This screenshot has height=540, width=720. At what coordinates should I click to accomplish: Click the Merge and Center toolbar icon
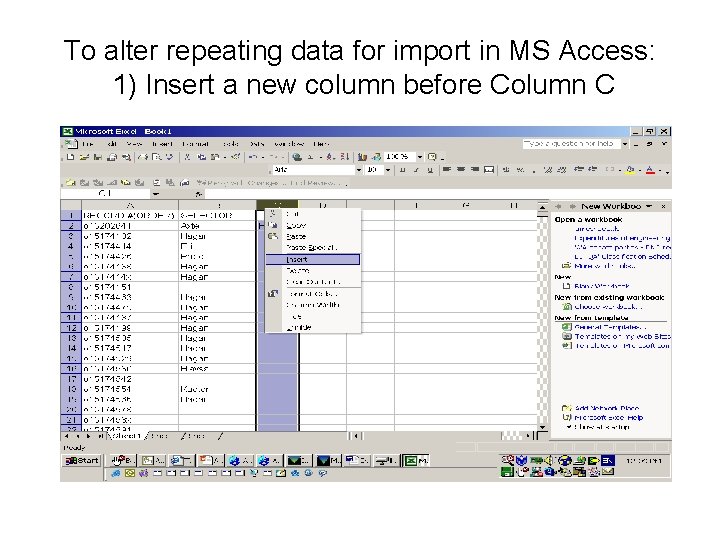click(x=489, y=170)
